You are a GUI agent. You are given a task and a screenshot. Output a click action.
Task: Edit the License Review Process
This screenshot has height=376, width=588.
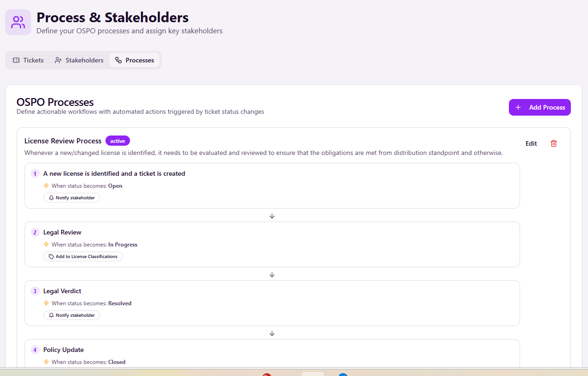(531, 143)
